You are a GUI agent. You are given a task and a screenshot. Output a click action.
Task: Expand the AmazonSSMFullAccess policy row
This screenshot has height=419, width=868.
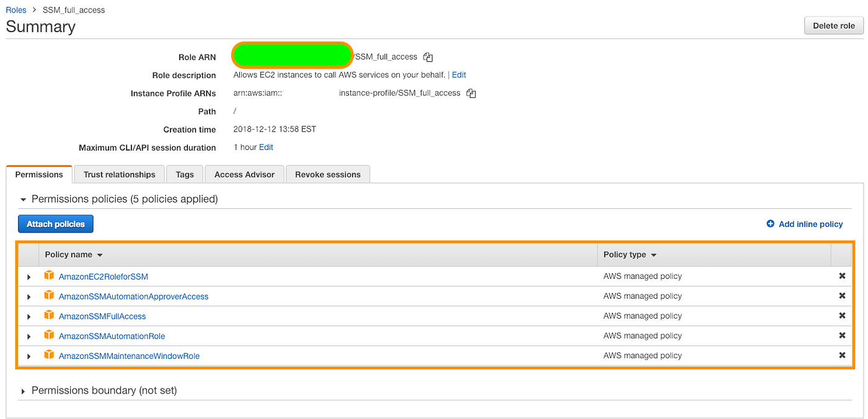[x=29, y=317]
